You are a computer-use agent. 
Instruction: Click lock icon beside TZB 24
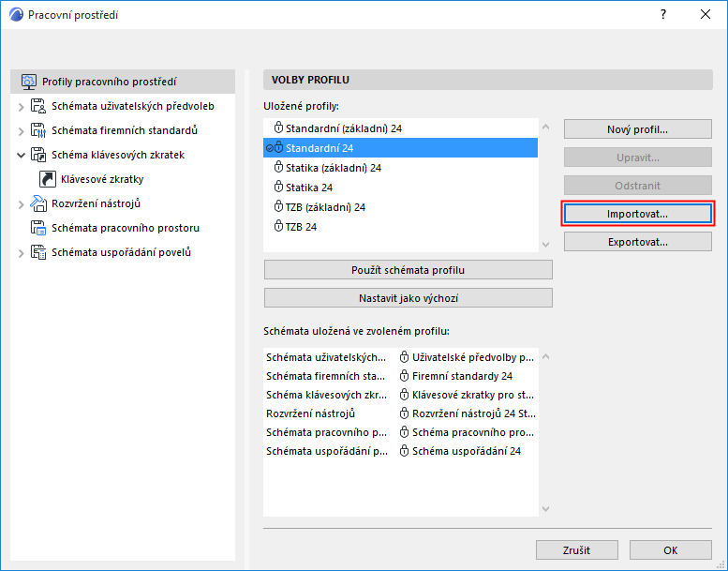[278, 226]
